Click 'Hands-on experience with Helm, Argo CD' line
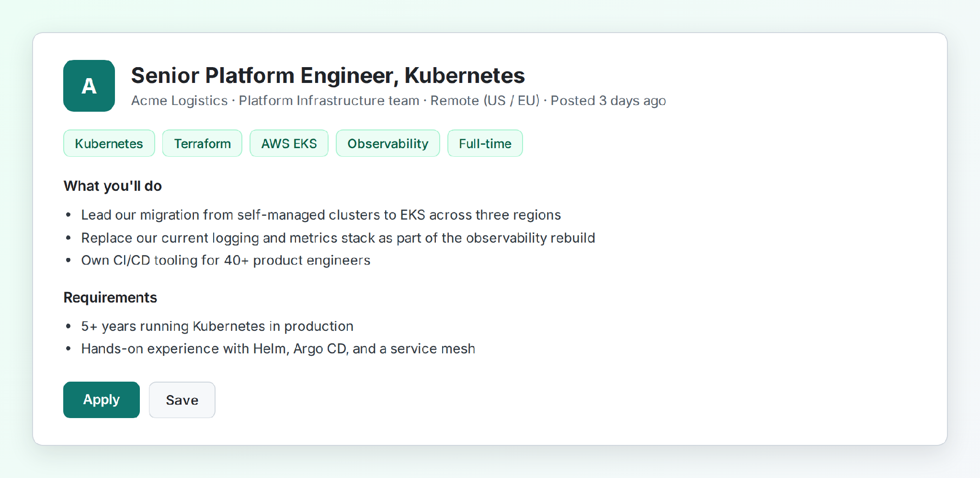The image size is (980, 478). pos(278,349)
